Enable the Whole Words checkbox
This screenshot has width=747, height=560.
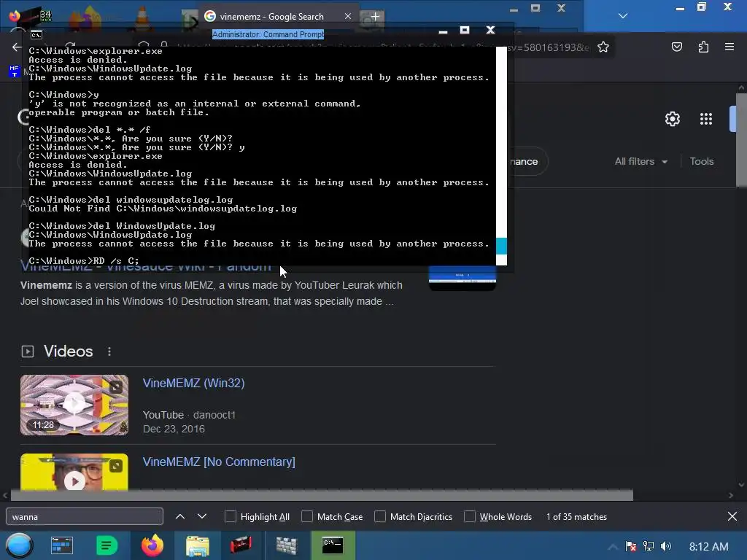pyautogui.click(x=470, y=516)
